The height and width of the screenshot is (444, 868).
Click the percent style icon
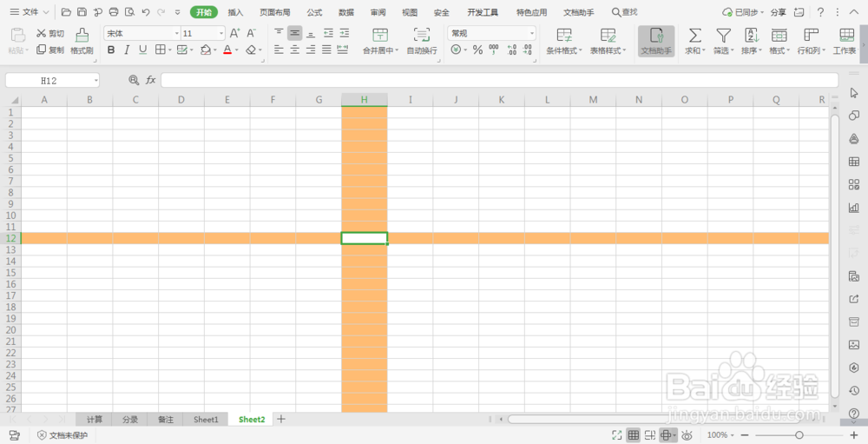tap(477, 50)
